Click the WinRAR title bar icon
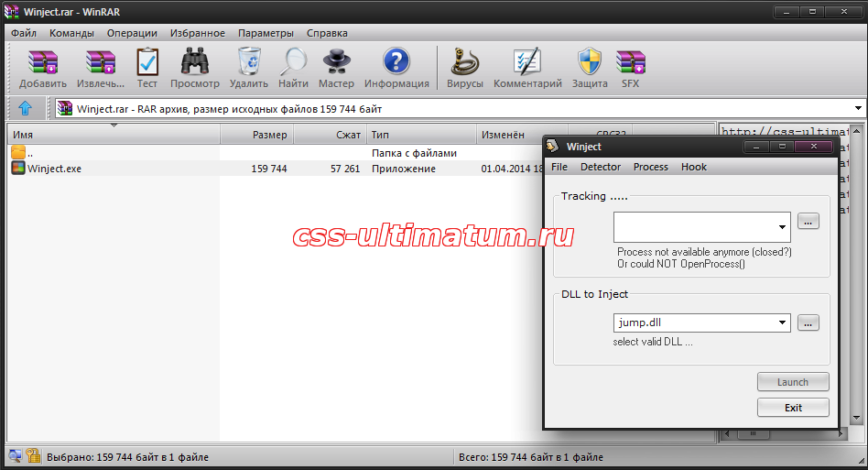Screen dimensions: 868x470 tap(12, 12)
